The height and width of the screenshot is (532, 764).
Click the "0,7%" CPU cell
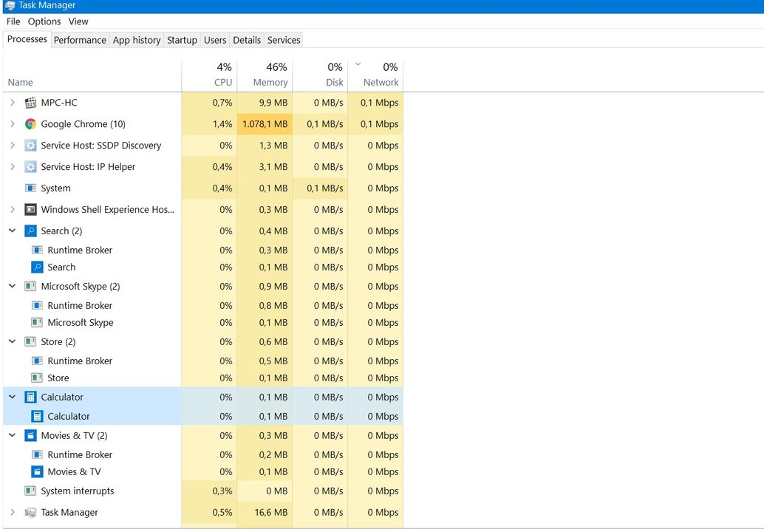[210, 103]
